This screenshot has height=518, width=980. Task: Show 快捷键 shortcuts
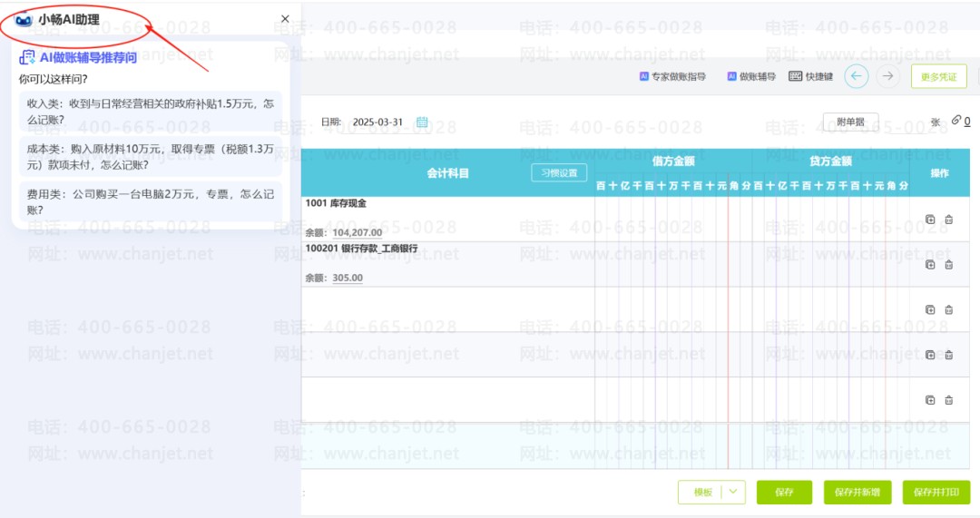pyautogui.click(x=810, y=76)
